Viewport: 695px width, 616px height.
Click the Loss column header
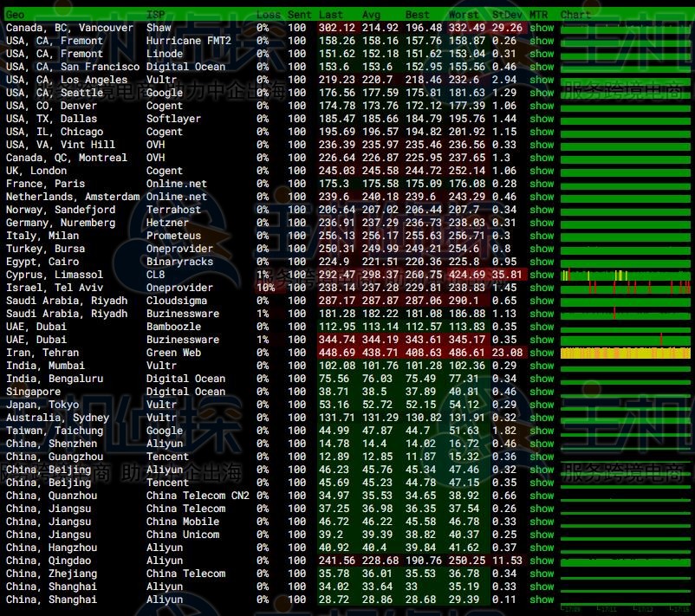268,15
